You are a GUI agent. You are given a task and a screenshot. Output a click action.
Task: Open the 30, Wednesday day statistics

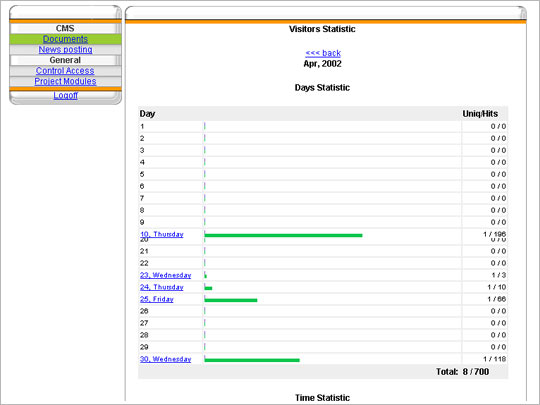point(165,359)
